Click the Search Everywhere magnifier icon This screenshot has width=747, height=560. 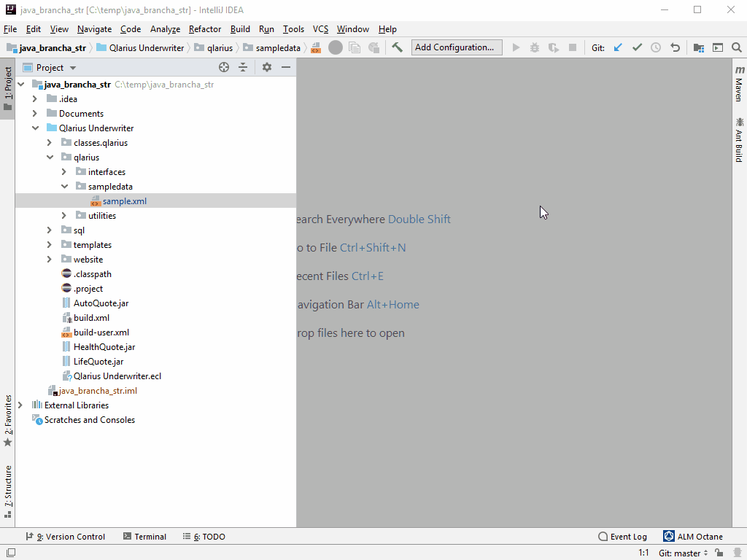click(x=738, y=47)
